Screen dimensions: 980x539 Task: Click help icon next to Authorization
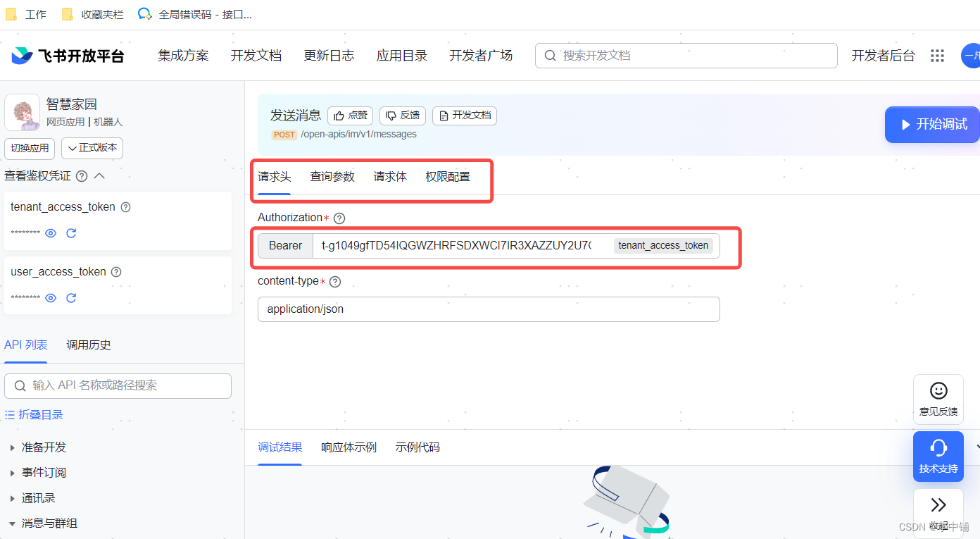click(339, 218)
